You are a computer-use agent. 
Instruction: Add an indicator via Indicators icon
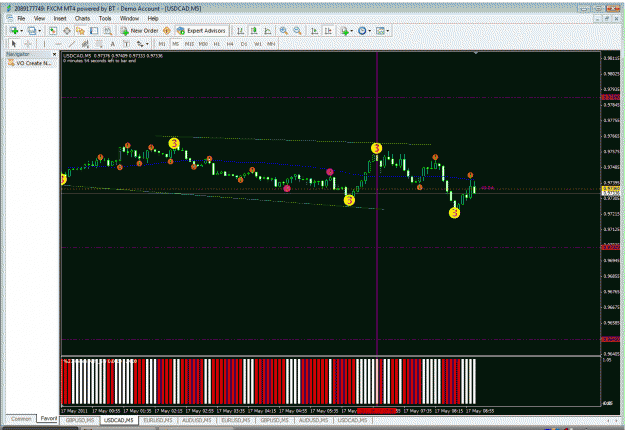tap(344, 31)
